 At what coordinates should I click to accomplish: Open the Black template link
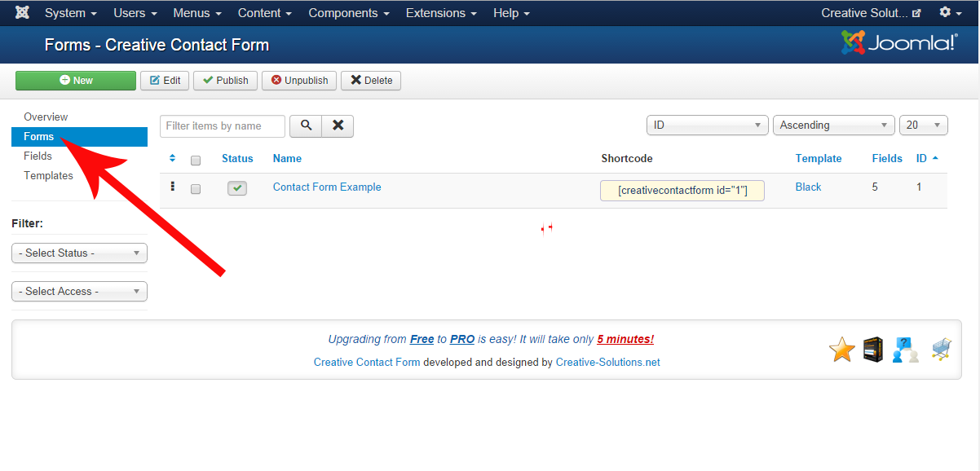pos(808,187)
